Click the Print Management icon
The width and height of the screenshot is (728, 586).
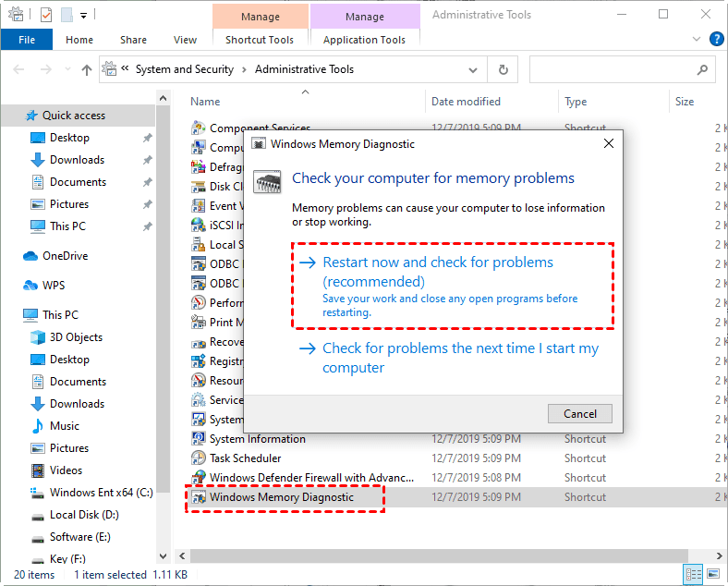click(x=199, y=323)
